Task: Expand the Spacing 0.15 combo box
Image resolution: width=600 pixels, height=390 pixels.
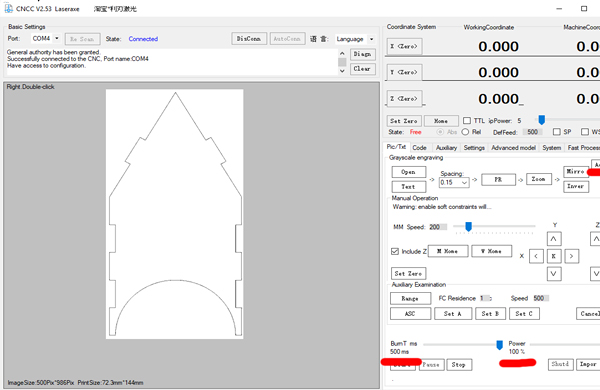Action: [x=464, y=183]
